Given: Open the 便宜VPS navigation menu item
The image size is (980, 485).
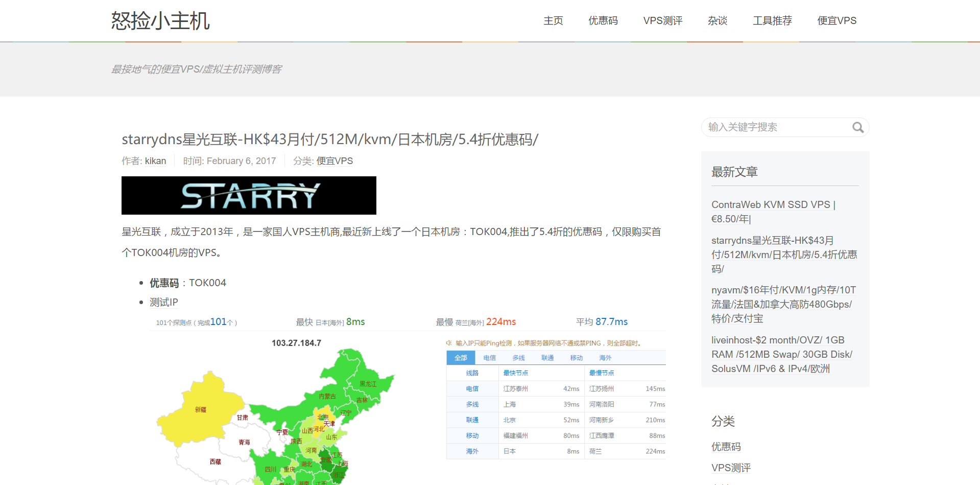Looking at the screenshot, I should 837,20.
